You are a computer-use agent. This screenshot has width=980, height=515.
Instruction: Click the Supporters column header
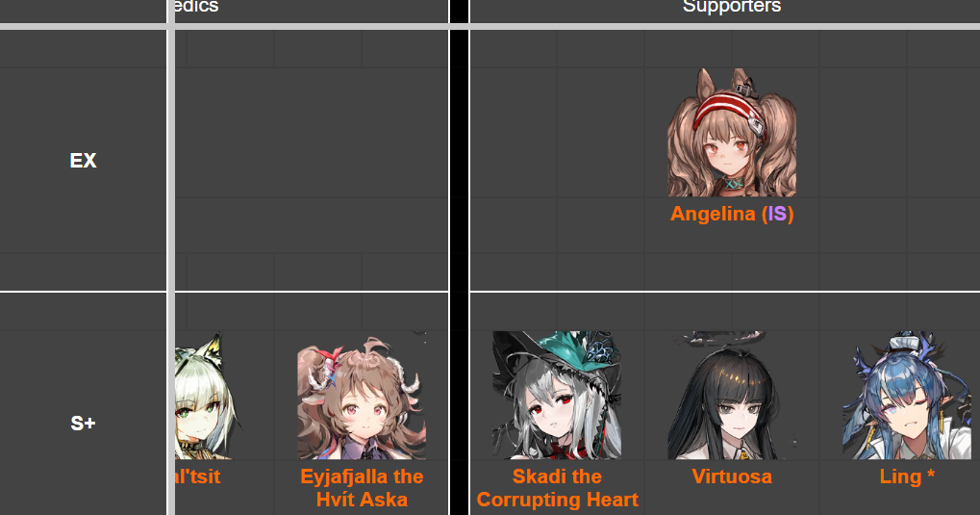tap(731, 7)
